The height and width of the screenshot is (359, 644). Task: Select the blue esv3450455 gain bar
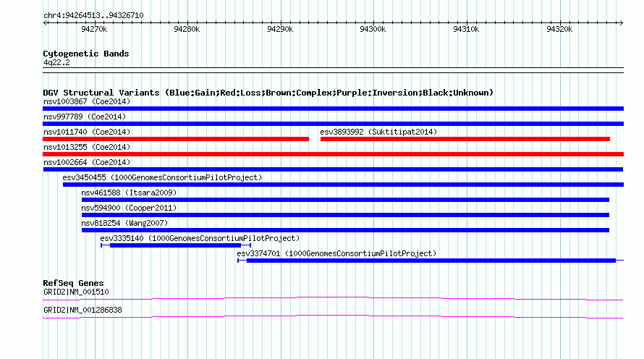pos(344,185)
